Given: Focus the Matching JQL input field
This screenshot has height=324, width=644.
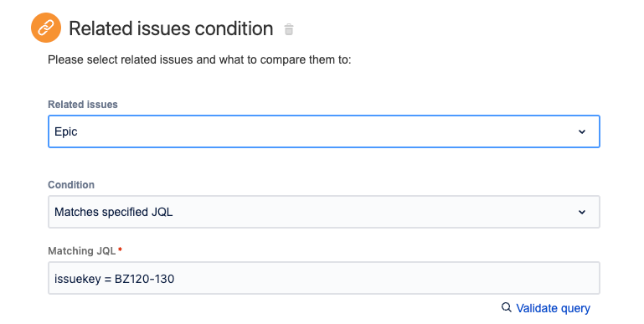Looking at the screenshot, I should 324,278.
